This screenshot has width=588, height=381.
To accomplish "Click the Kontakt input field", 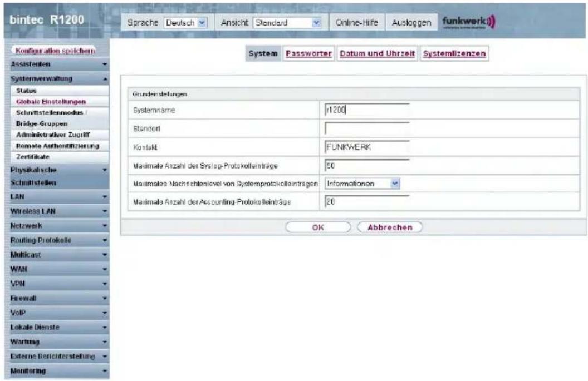I will pyautogui.click(x=367, y=147).
